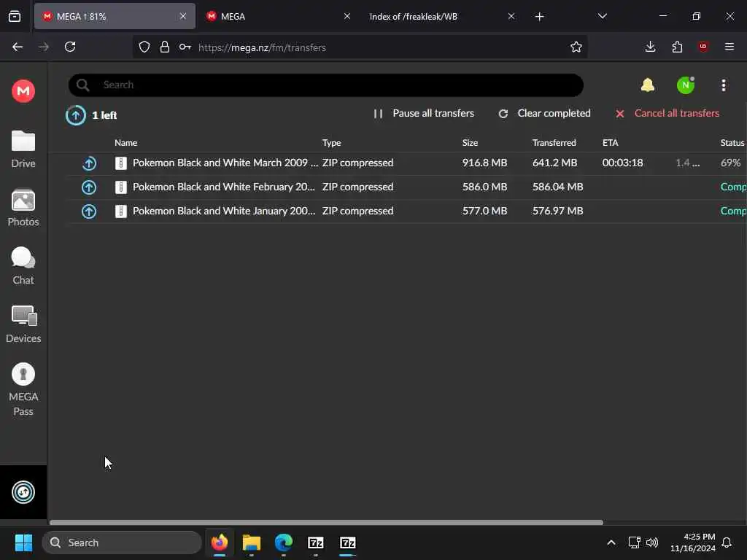Screen dimensions: 747x560
Task: Click the Transferred column header
Action: pyautogui.click(x=554, y=142)
